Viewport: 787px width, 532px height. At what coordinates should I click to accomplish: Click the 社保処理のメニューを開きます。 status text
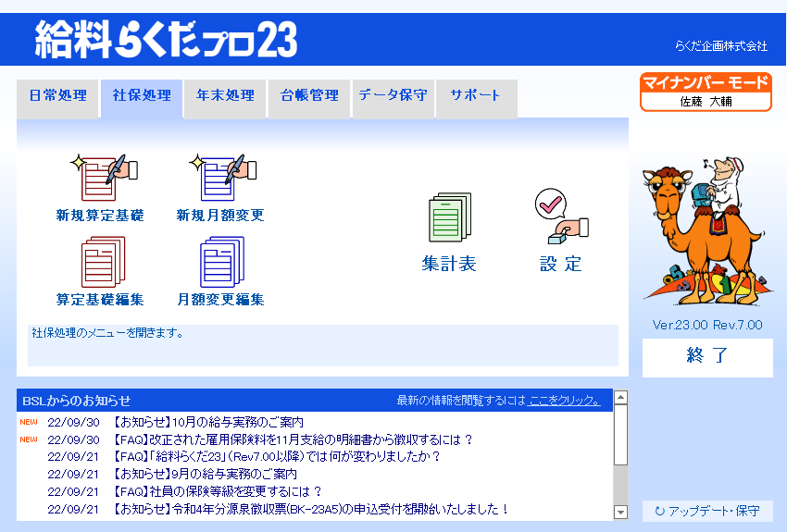[x=108, y=333]
